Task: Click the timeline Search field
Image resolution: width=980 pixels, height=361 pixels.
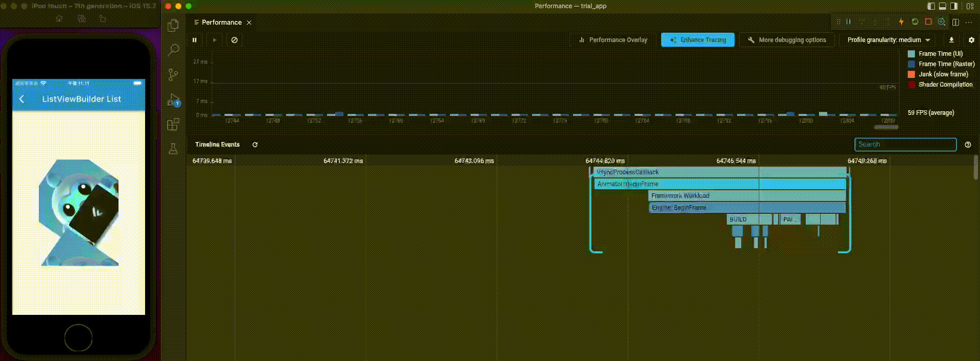Action: [x=905, y=145]
